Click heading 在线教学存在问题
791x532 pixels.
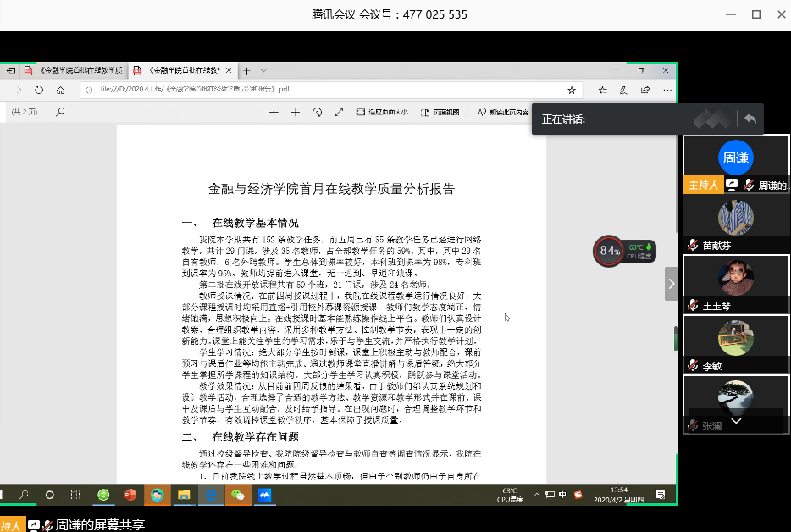(255, 437)
